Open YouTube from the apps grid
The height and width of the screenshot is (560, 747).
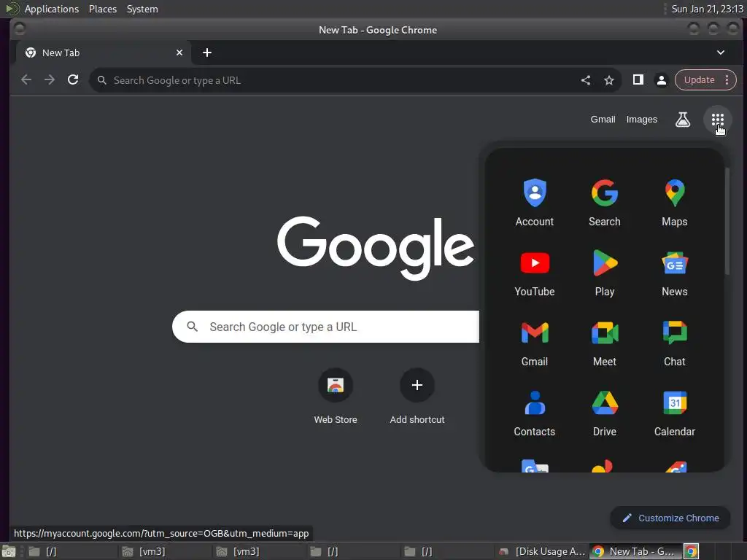pos(535,273)
